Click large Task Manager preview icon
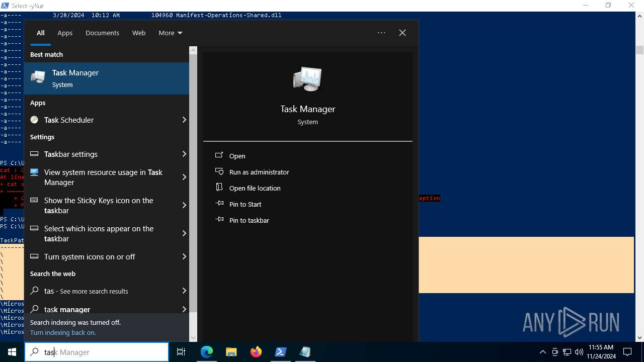The height and width of the screenshot is (362, 644). (x=307, y=79)
